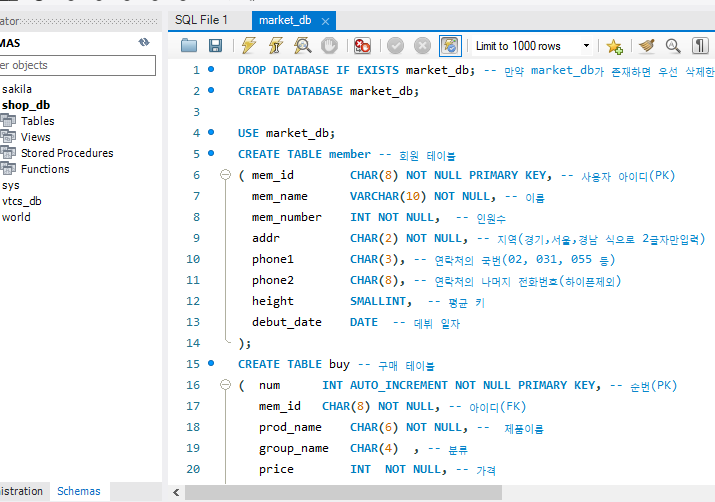Run Explain plan magnifier-lightning icon
Viewport: 715px width, 502px height.
(x=302, y=46)
